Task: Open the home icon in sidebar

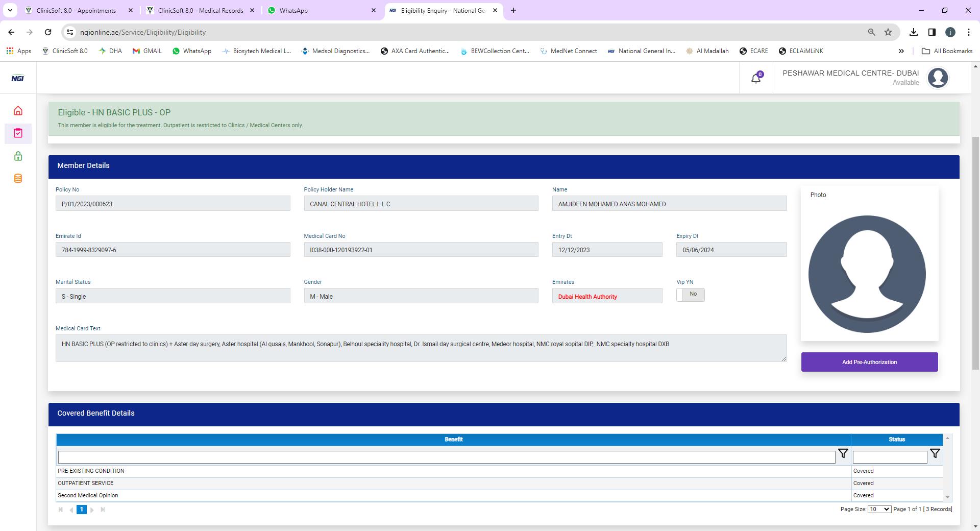Action: (x=18, y=111)
